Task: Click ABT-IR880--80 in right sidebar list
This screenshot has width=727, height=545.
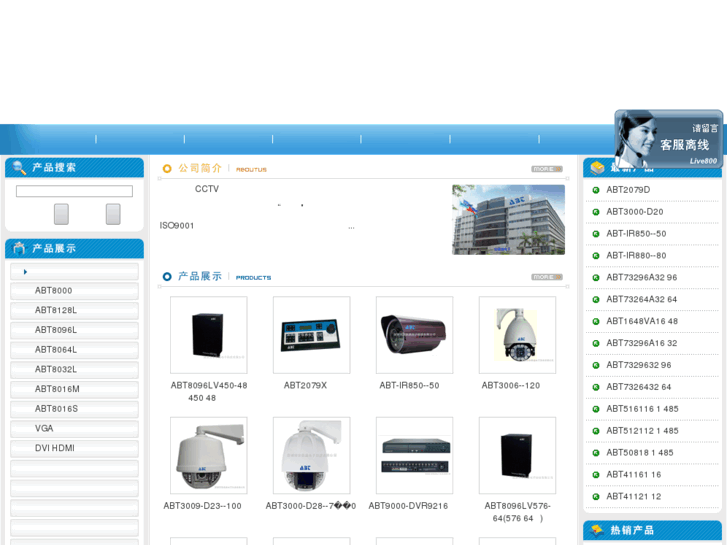Action: point(636,256)
